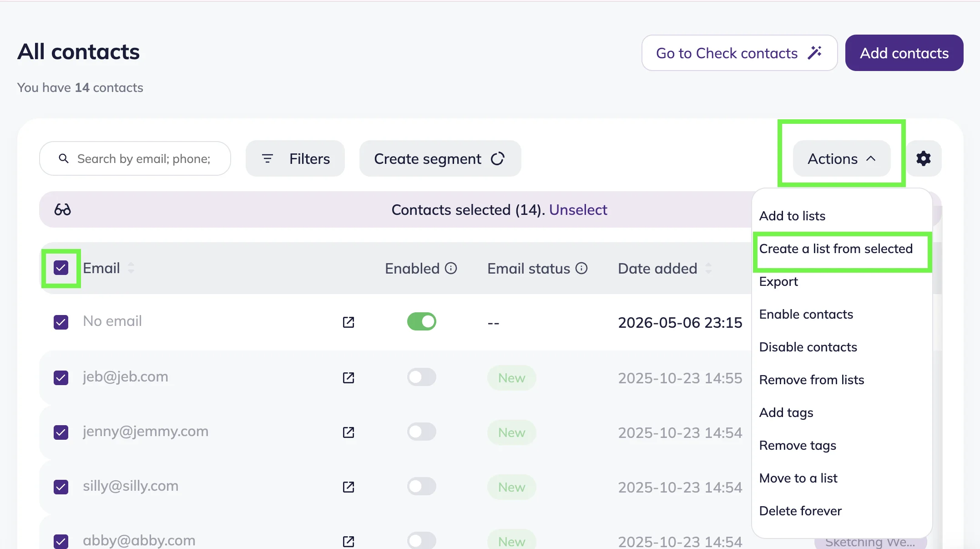This screenshot has width=980, height=549.
Task: Open the No email contact in new tab
Action: click(x=349, y=322)
